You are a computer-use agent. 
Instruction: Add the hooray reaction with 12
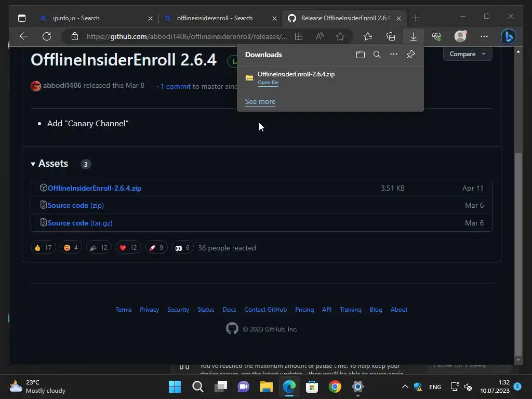(x=99, y=248)
